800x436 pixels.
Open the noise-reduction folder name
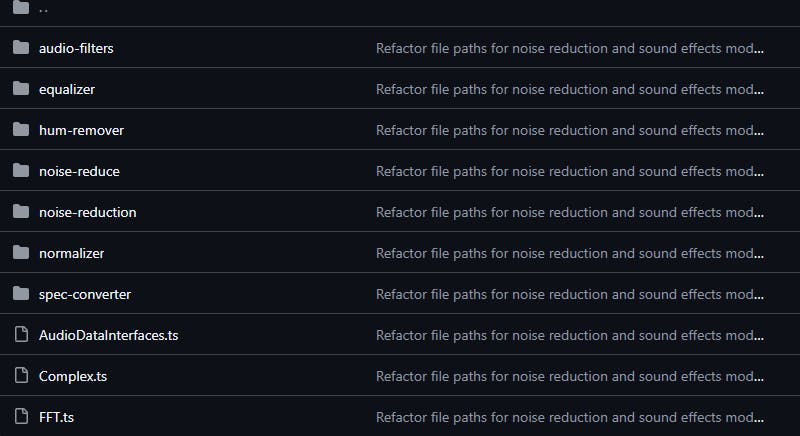point(87,212)
